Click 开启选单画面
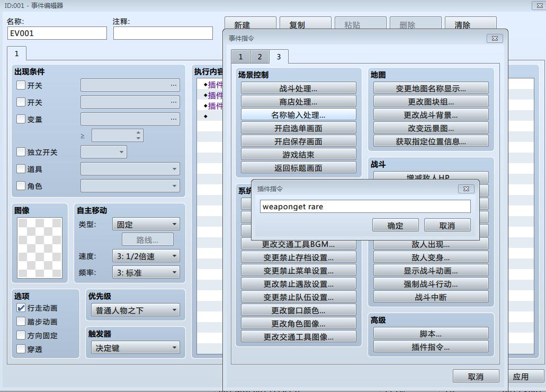Screen dimensions: 546x392 tap(298, 128)
